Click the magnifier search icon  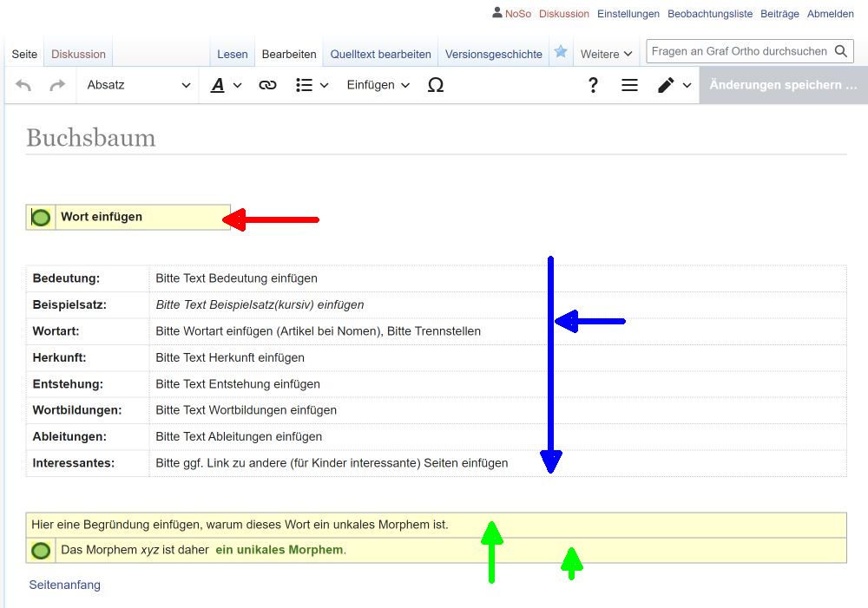[840, 51]
